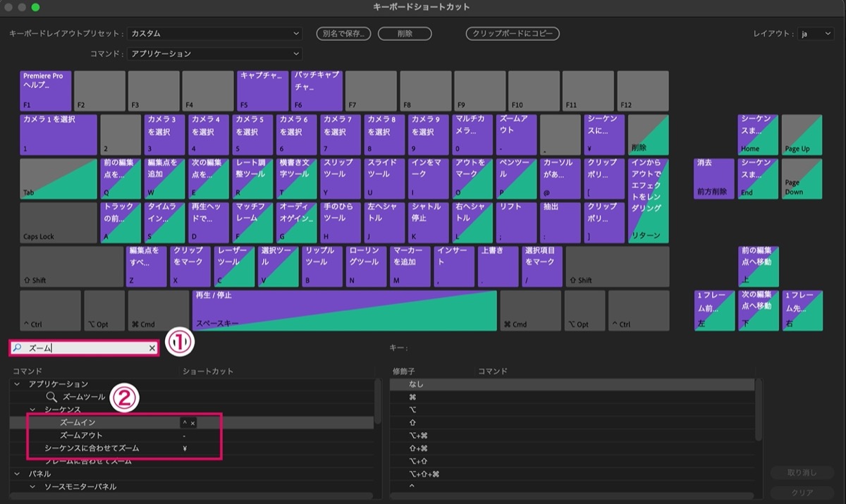Open the レイアウト ja dropdown

click(x=816, y=33)
